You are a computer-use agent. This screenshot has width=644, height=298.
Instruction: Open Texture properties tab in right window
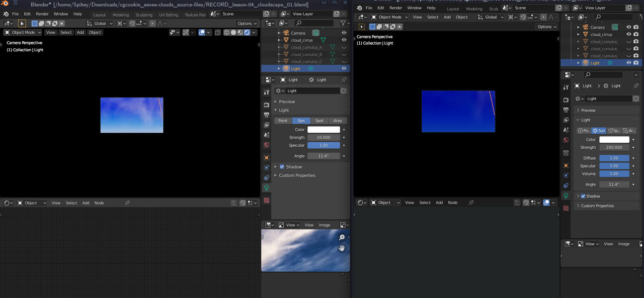[x=566, y=208]
